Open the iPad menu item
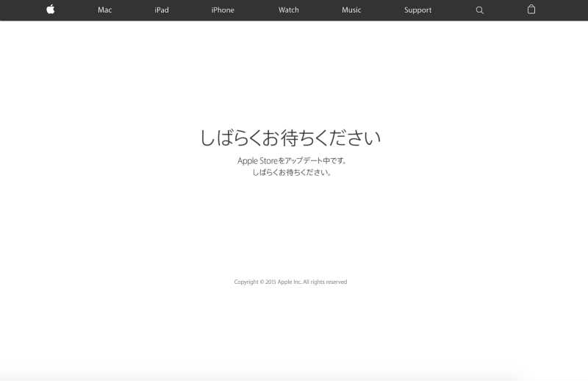 162,10
